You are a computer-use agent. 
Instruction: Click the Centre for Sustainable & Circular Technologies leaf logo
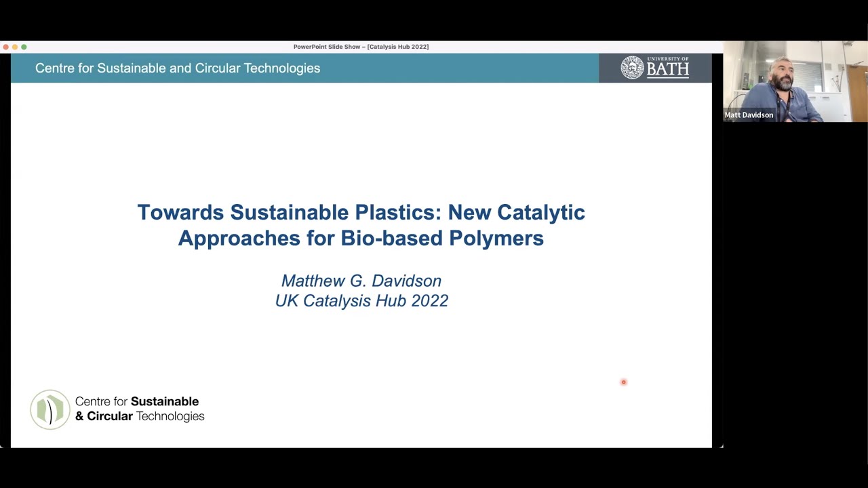point(50,409)
